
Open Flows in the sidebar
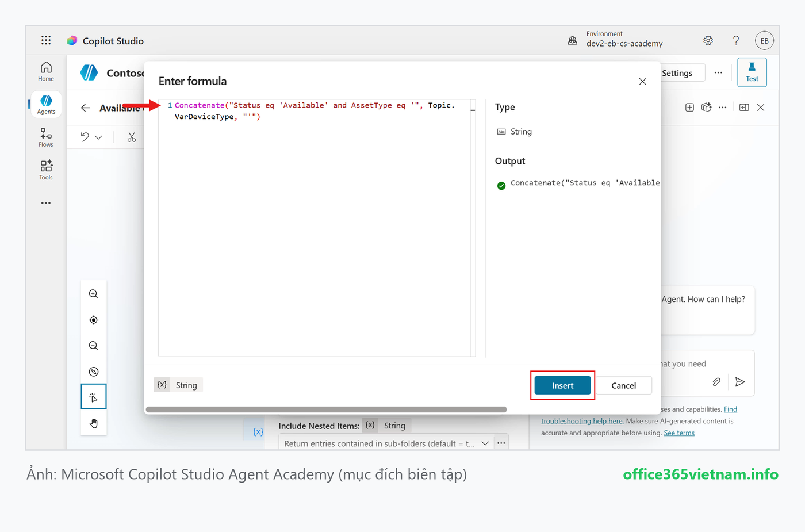[46, 137]
